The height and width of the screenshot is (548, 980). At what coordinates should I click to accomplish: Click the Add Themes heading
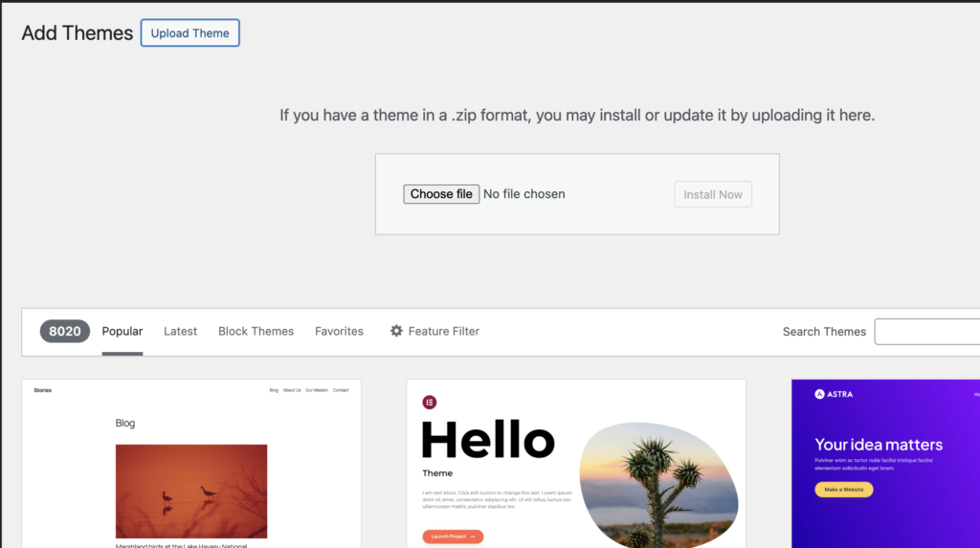tap(78, 33)
